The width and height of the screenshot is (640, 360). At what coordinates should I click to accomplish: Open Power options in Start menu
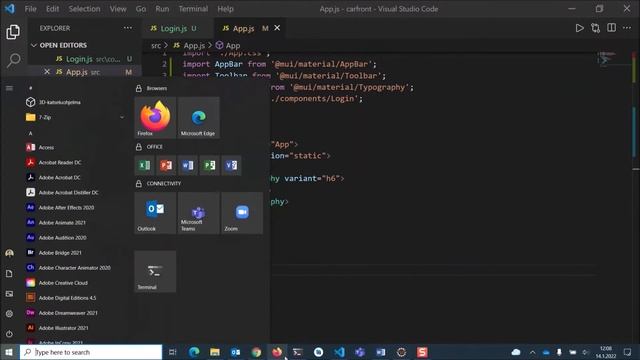9,334
